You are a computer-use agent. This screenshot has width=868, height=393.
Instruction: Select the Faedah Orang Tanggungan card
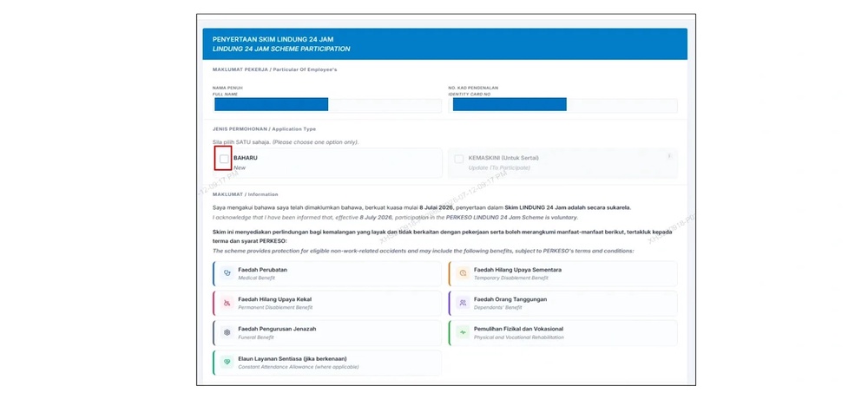(x=563, y=303)
